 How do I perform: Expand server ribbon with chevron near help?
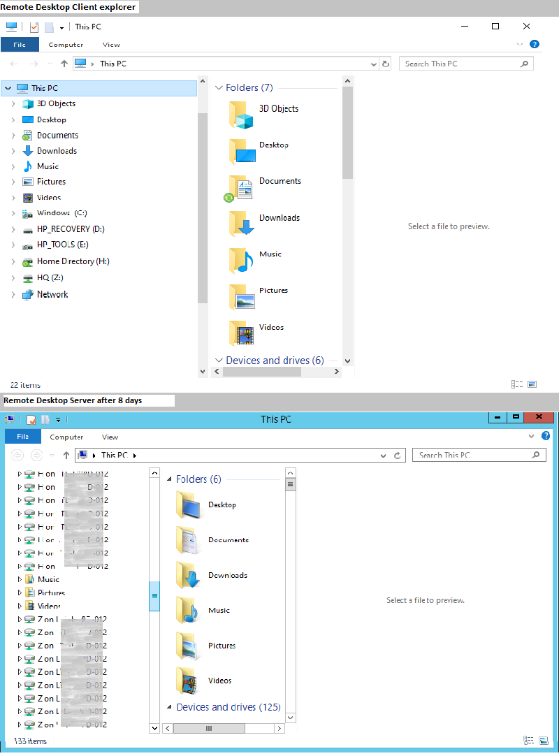(x=531, y=436)
